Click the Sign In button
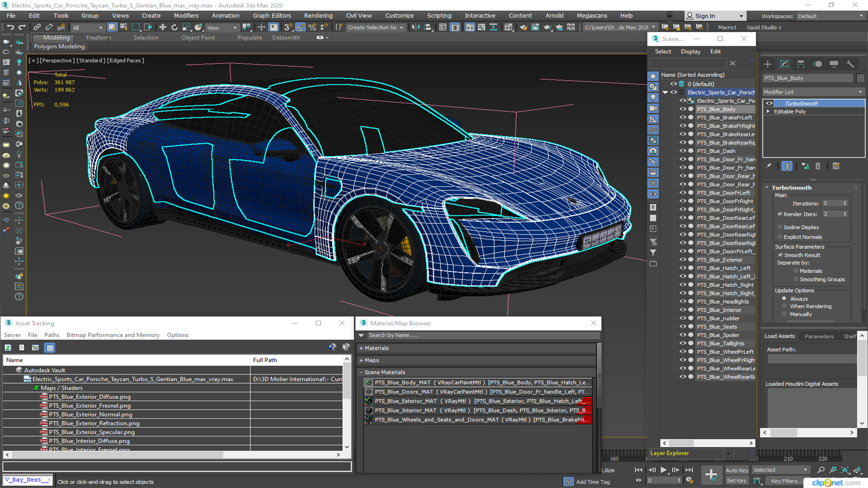 coord(715,16)
